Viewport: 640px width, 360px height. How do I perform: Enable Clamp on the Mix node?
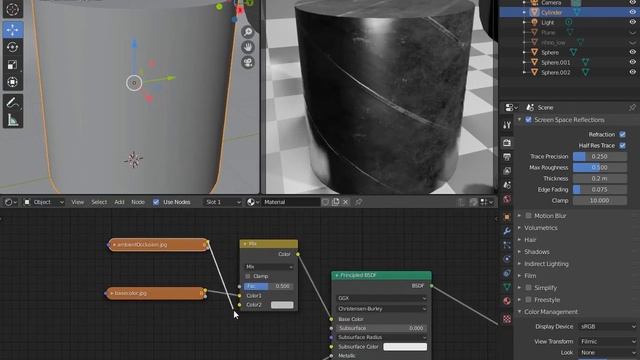tap(248, 276)
